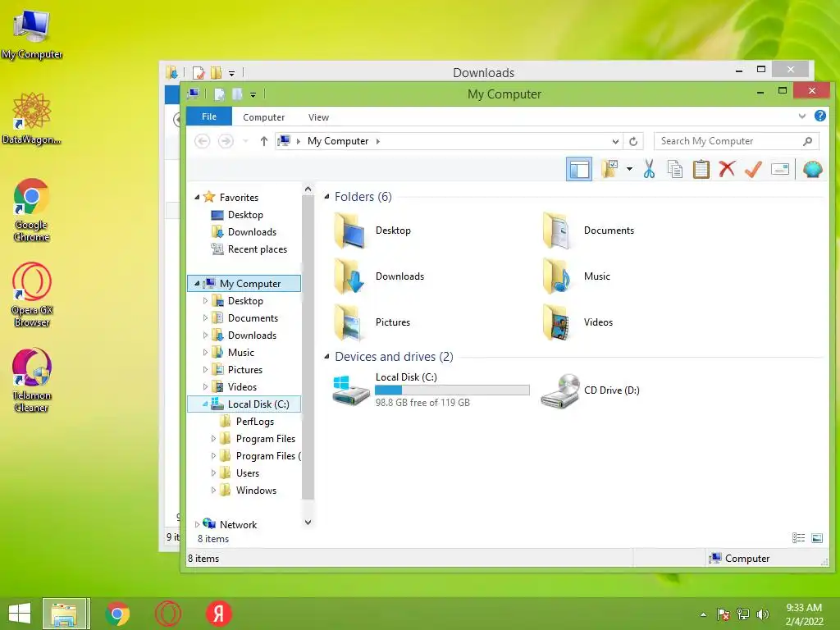Expand the Network tree node
840x630 pixels.
(197, 524)
